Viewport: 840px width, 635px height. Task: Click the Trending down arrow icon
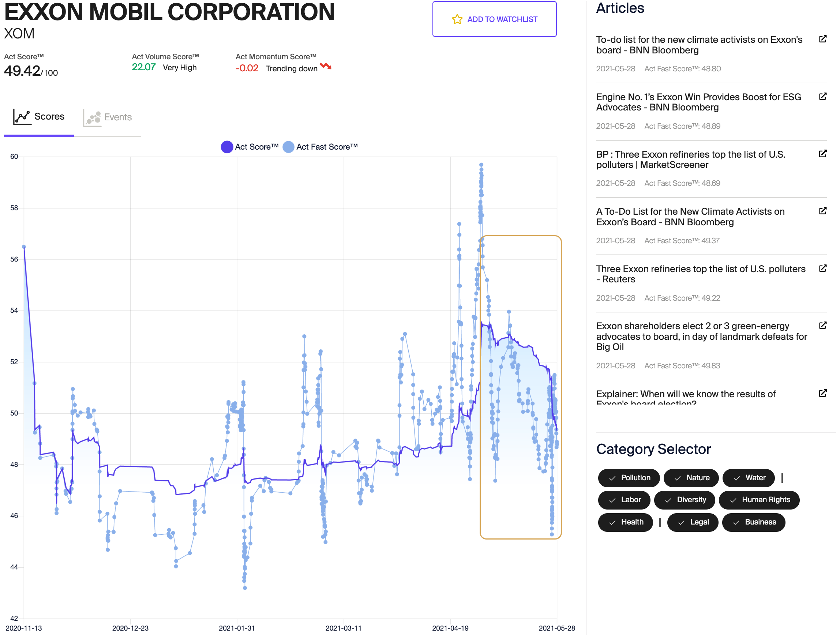(x=326, y=67)
